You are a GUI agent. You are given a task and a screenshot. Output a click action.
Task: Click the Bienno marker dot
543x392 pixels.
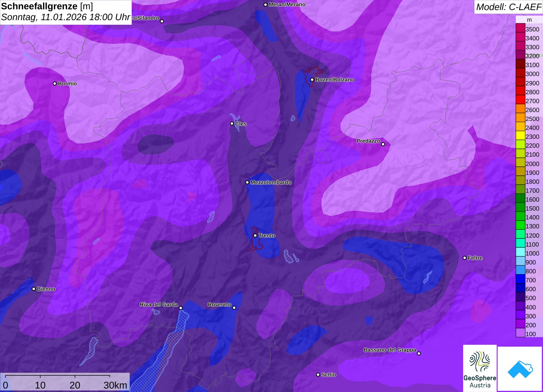pyautogui.click(x=34, y=289)
